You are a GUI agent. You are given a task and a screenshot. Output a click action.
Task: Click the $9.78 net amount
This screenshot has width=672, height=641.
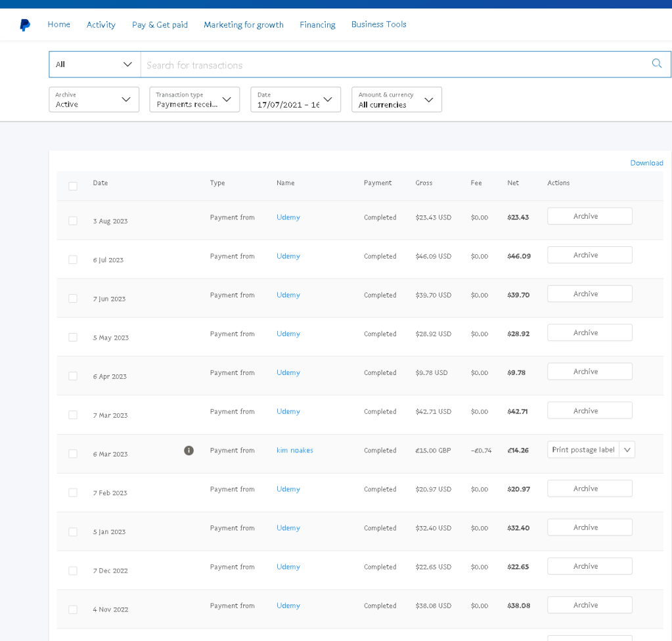point(516,373)
